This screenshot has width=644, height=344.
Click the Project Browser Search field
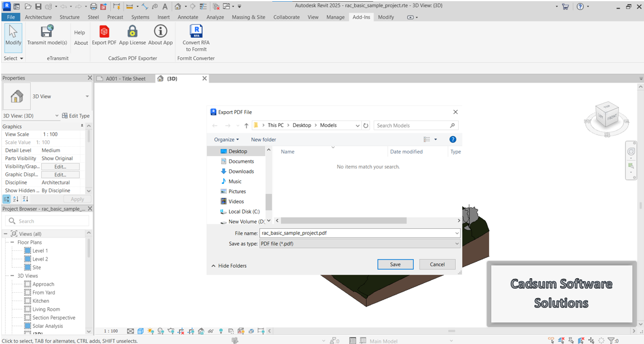pos(47,221)
